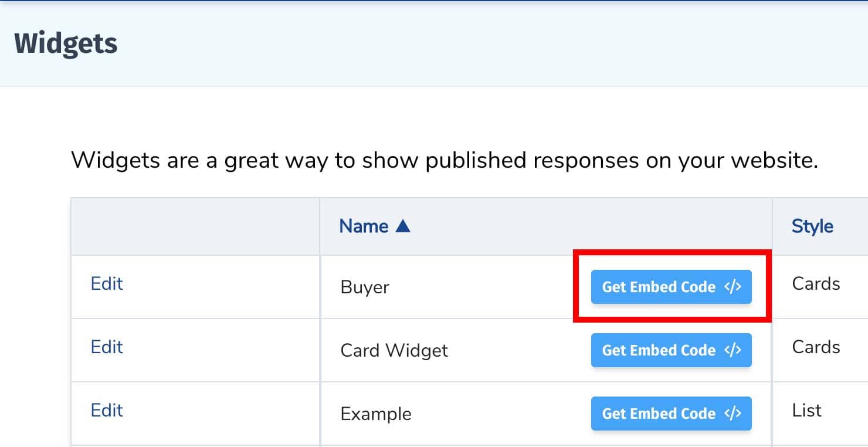
Task: Select the Card Widget name cell
Action: click(x=394, y=350)
